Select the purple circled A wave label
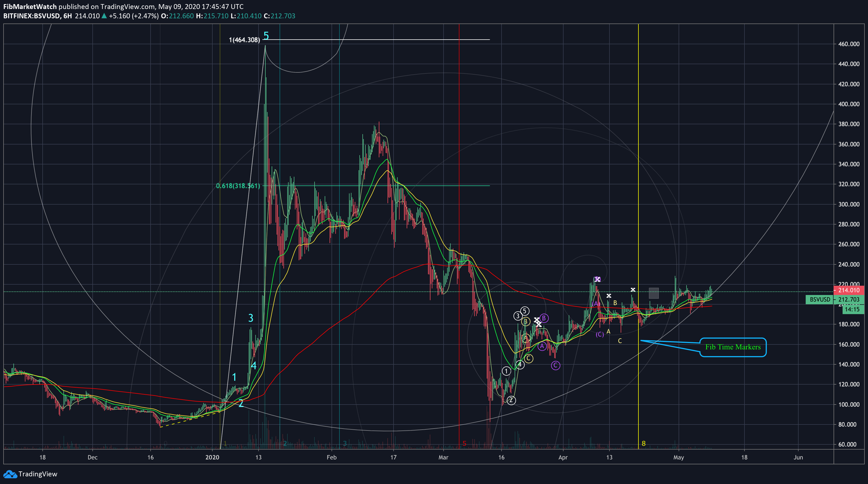This screenshot has height=484, width=868. click(542, 346)
